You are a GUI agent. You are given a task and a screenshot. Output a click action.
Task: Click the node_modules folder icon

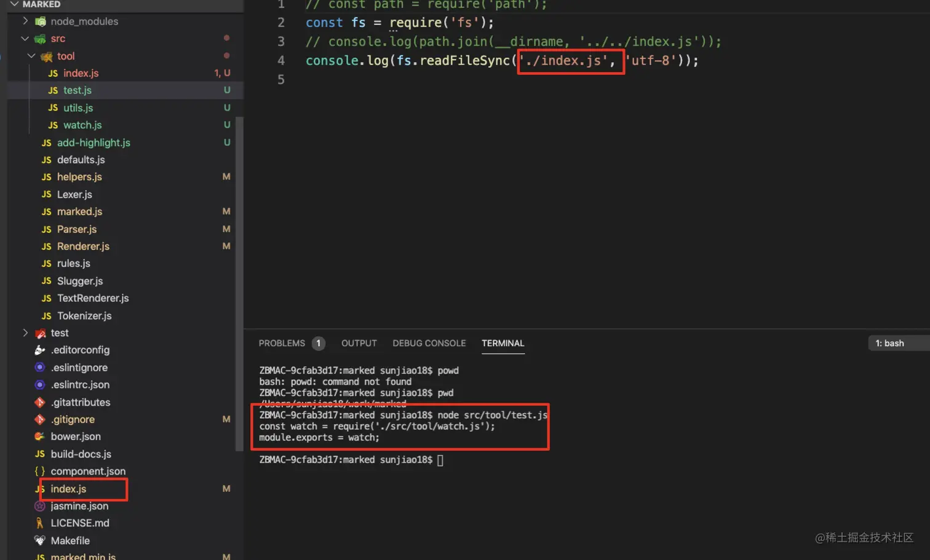[x=41, y=22]
